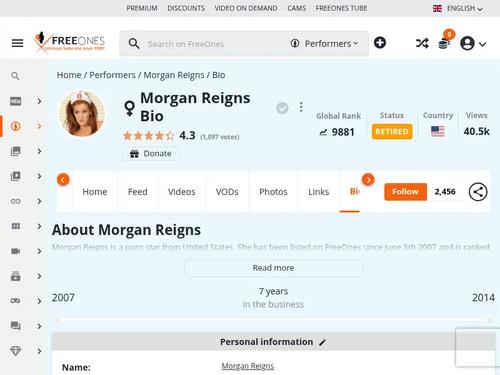Click the Read more button

coord(273,268)
